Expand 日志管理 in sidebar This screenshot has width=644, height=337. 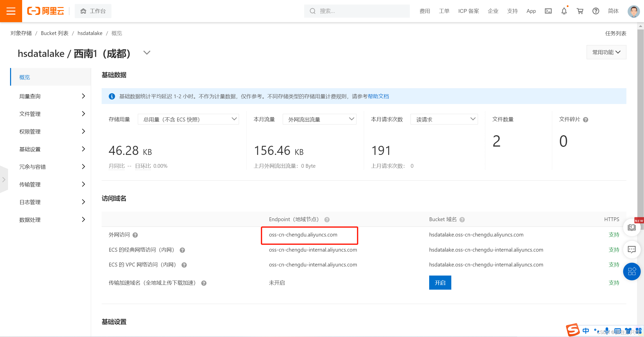click(x=51, y=202)
